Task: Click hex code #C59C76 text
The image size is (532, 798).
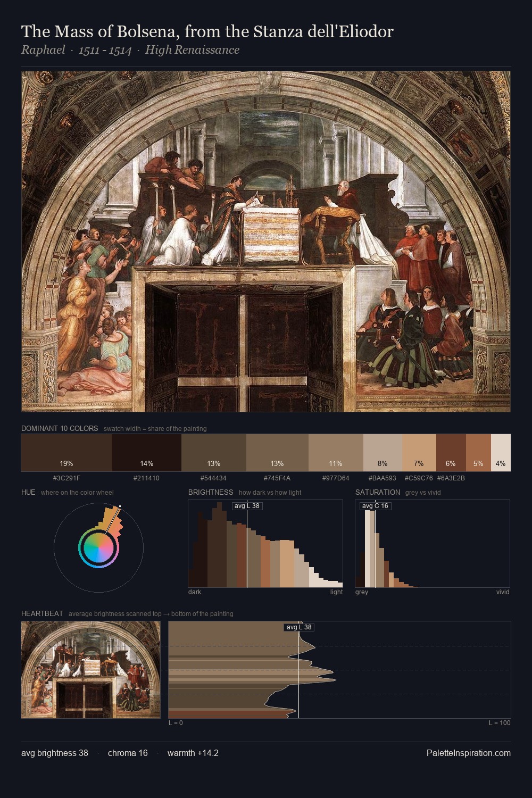Action: (419, 478)
